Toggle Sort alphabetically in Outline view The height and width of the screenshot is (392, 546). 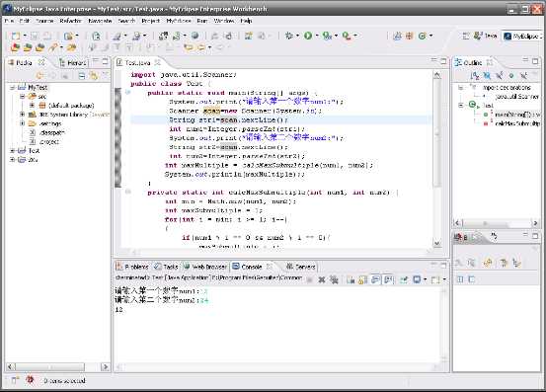475,76
